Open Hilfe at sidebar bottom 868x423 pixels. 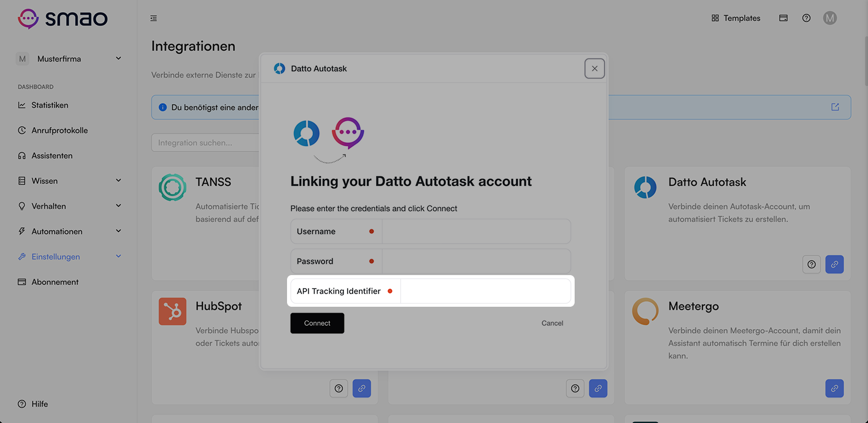coord(33,404)
